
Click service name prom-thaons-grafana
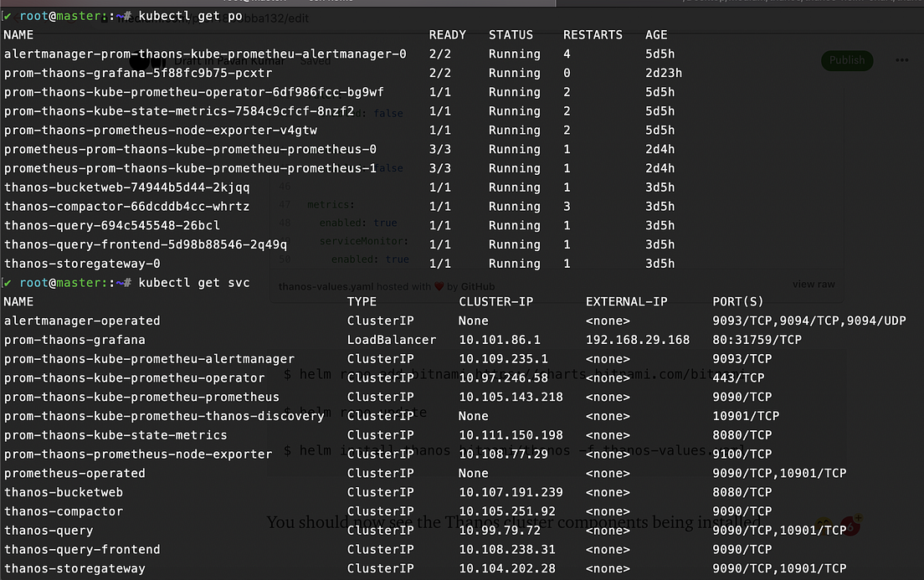[x=74, y=340]
